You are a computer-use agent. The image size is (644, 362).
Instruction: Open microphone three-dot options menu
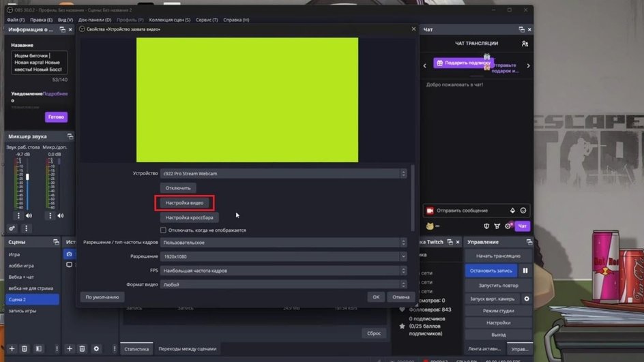tap(50, 215)
